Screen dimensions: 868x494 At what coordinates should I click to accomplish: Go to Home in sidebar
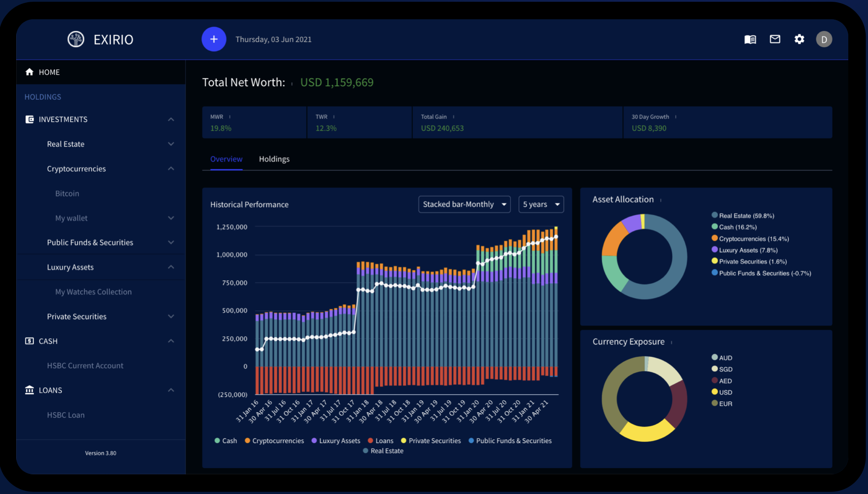coord(101,72)
